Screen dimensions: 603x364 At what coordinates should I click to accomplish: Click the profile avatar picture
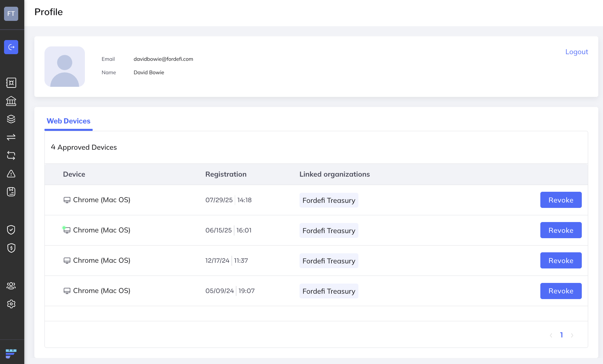click(x=65, y=67)
